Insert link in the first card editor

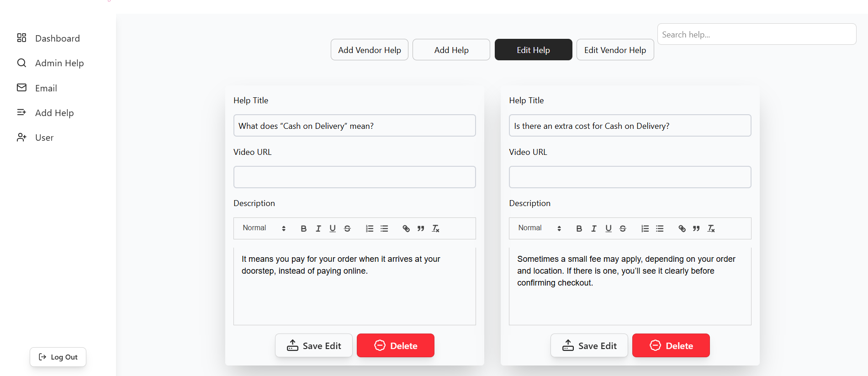[x=406, y=228]
